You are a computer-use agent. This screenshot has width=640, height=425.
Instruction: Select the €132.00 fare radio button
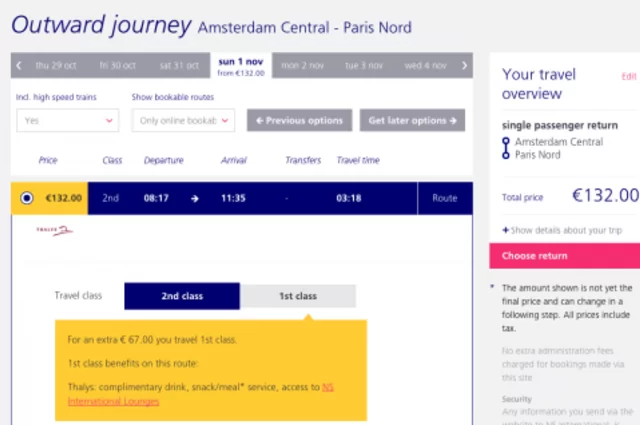point(26,198)
